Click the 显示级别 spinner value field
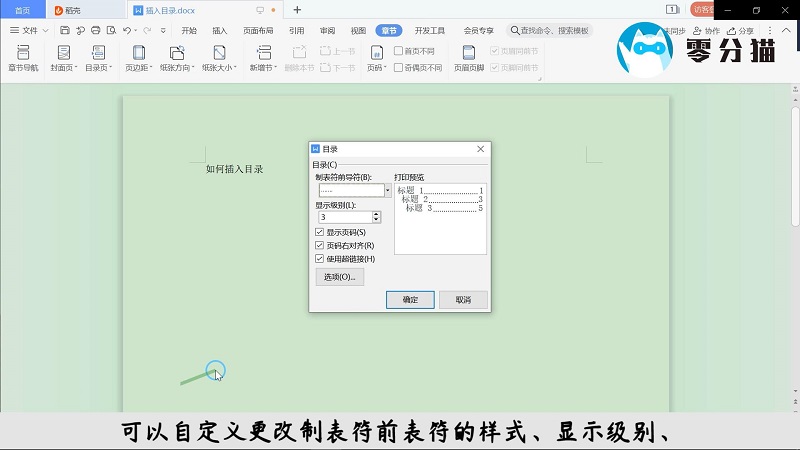 343,217
